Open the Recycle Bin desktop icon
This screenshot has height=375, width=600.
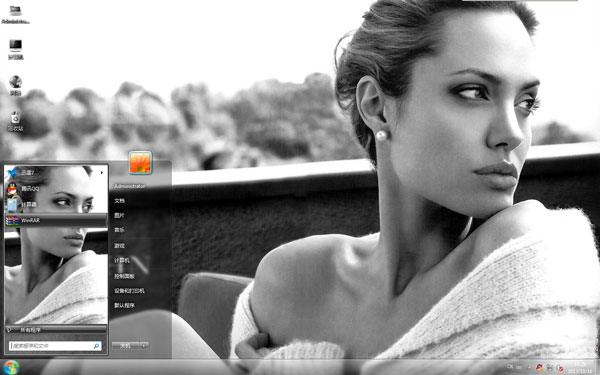15,121
